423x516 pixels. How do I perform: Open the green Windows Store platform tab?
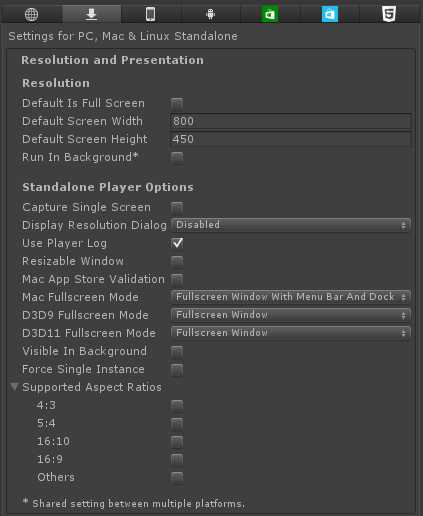click(x=270, y=14)
